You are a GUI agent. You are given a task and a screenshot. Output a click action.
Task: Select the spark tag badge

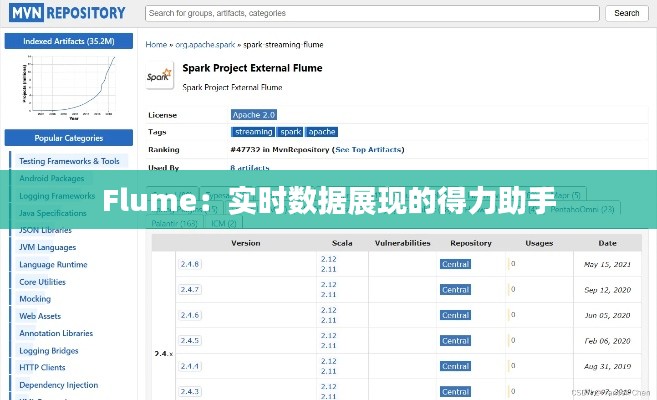pos(290,132)
